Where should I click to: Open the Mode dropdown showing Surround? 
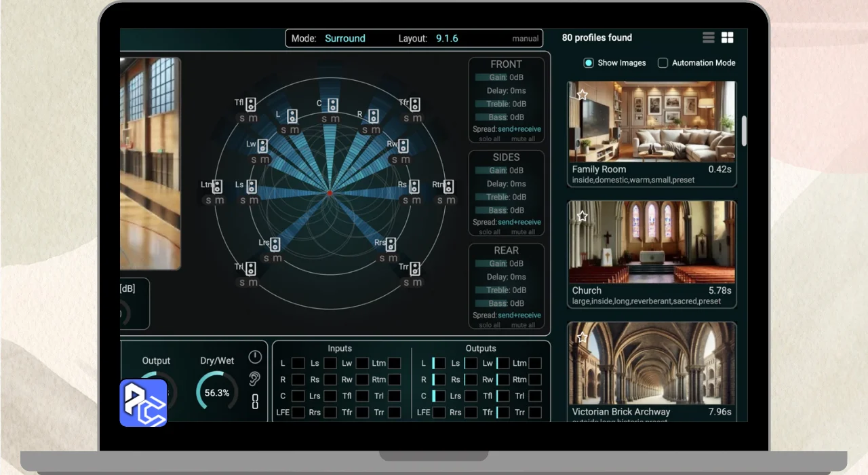344,39
